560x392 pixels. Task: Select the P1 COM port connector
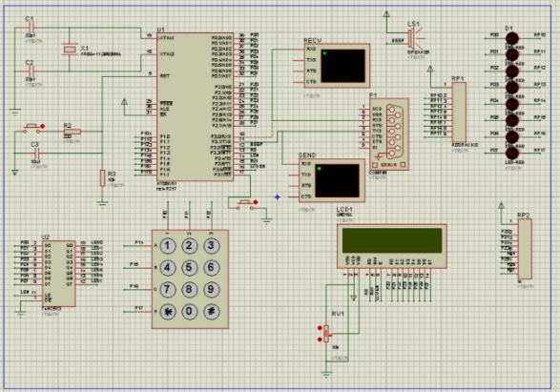point(389,134)
